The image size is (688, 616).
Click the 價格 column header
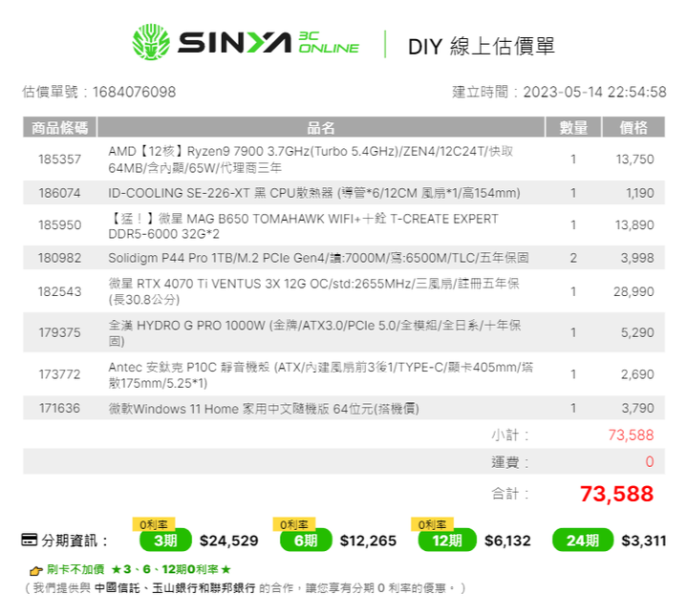click(x=634, y=128)
